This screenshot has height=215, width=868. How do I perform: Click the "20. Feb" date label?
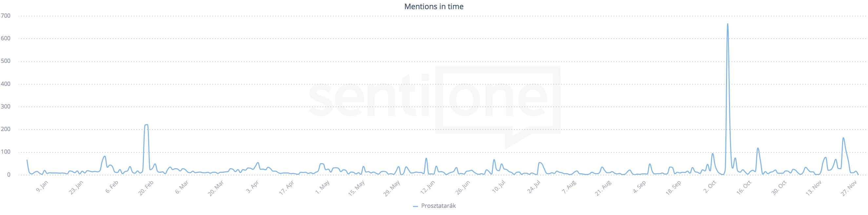(x=146, y=188)
